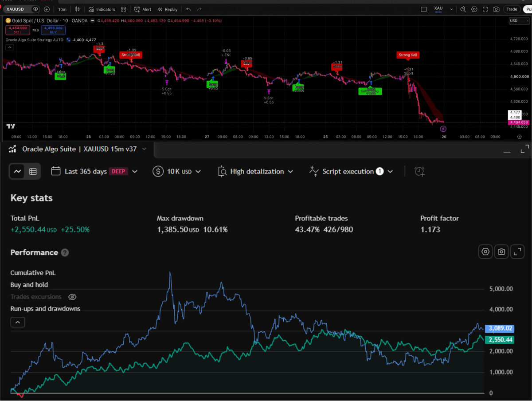Click the gold coin symbol logo
The width and height of the screenshot is (532, 401).
click(x=8, y=20)
